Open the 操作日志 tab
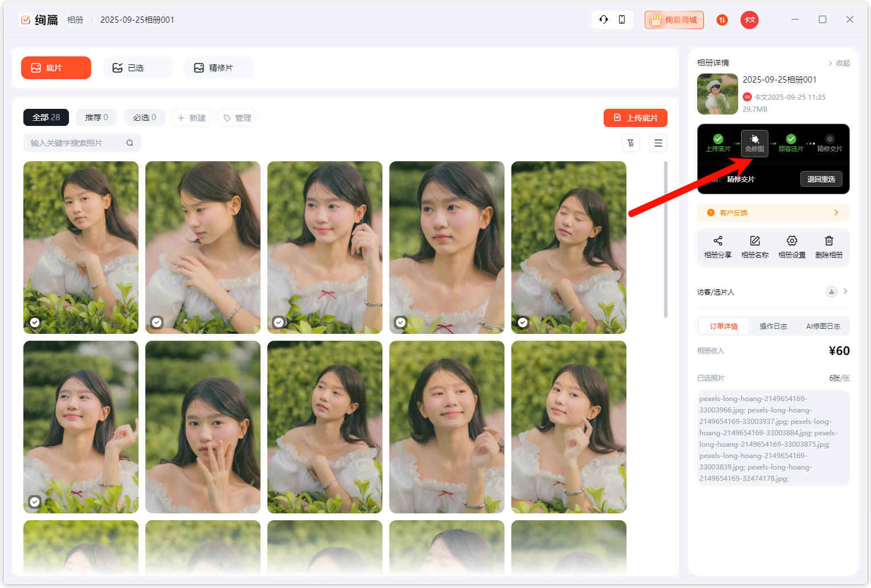The height and width of the screenshot is (588, 871). 773,326
